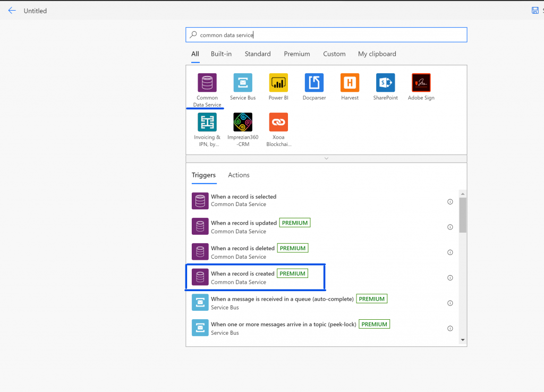Show info for When a record is deleted
The width and height of the screenshot is (544, 392).
450,252
